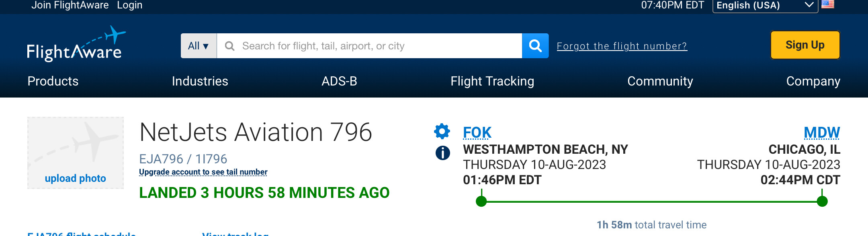Open the All search filter dropdown
The image size is (868, 236).
tap(199, 46)
